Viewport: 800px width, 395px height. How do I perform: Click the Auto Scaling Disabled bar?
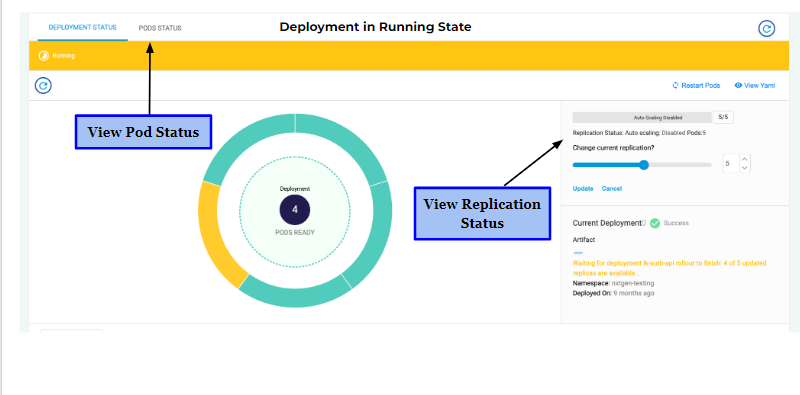coord(642,117)
